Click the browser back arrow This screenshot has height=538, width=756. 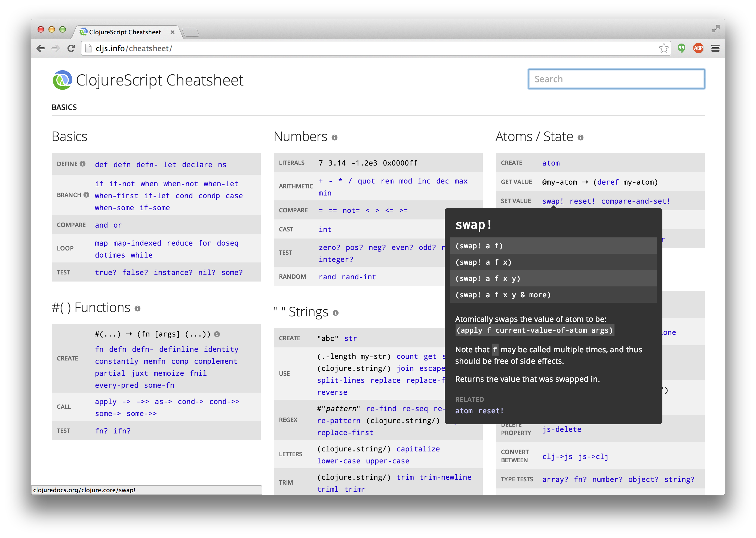click(41, 48)
